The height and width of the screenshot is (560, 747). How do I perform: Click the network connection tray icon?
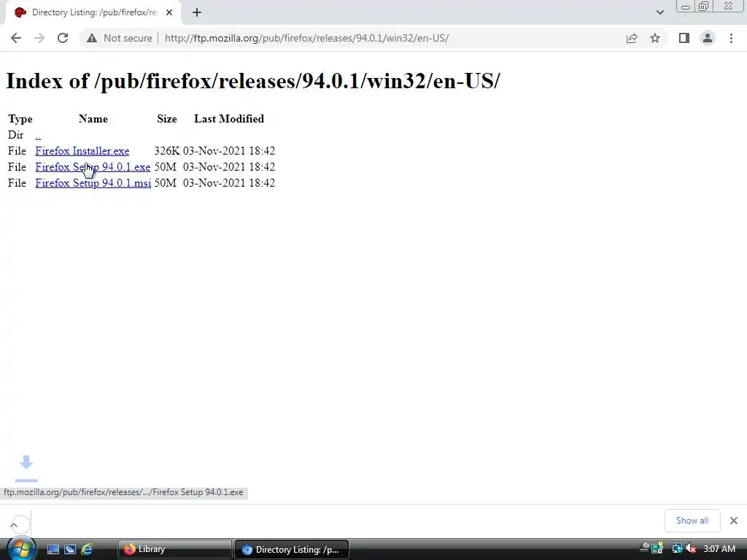click(677, 549)
